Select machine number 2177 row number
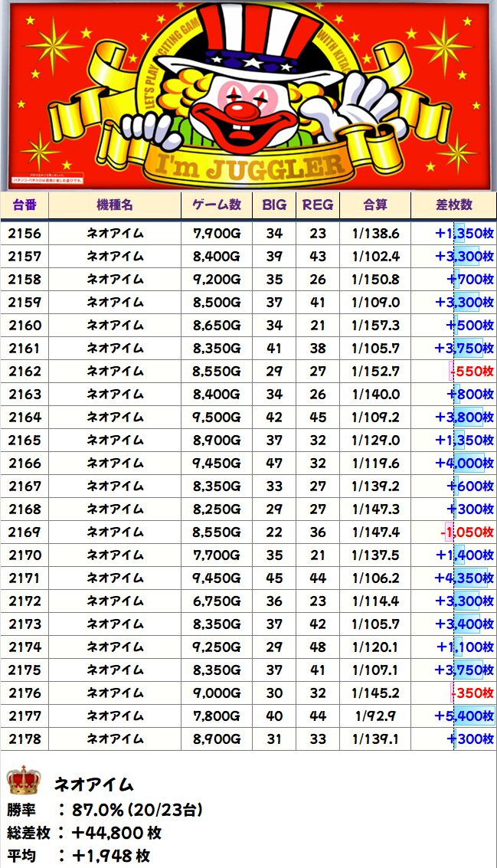This screenshot has width=497, height=868. (25, 716)
